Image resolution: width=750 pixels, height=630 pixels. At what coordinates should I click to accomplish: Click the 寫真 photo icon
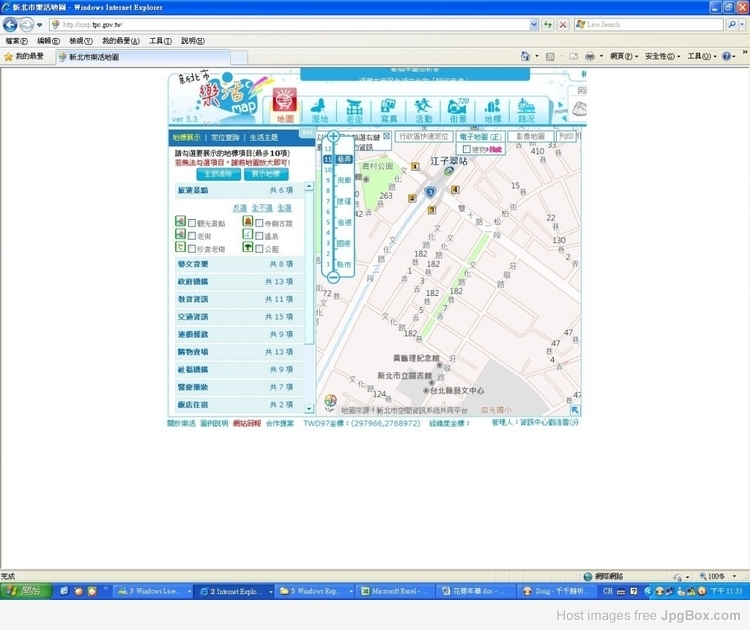(388, 110)
